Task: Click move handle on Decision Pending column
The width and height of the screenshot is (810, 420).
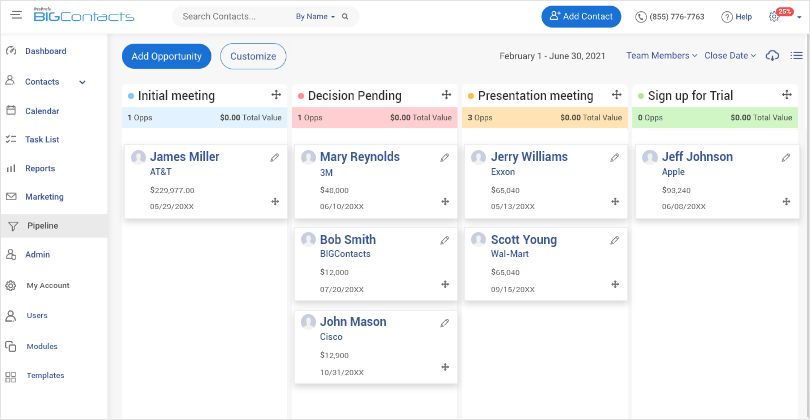Action: click(446, 95)
